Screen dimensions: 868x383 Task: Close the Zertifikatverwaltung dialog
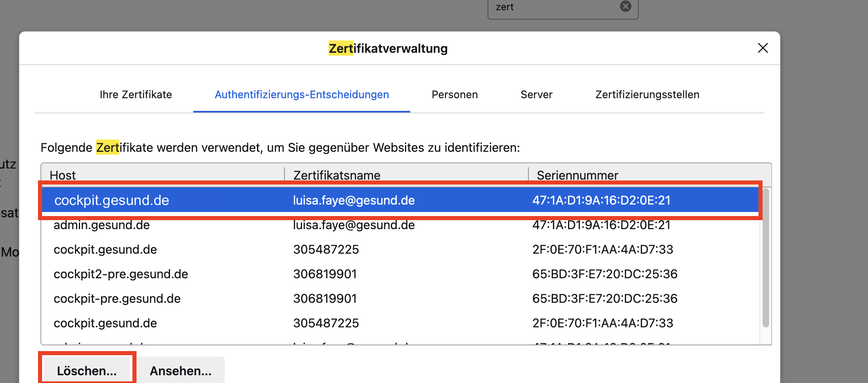tap(763, 48)
